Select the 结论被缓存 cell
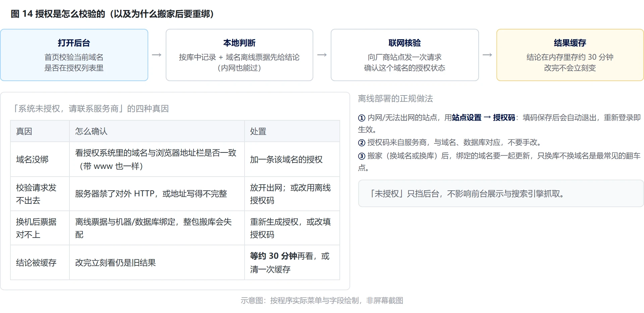This screenshot has height=313, width=644. (40, 262)
